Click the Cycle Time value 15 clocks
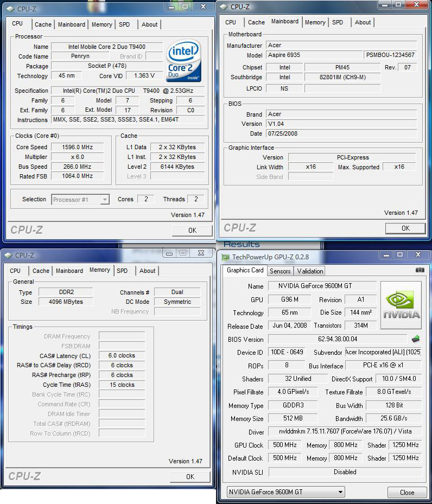Screen dimensions: 432x504 tap(122, 385)
